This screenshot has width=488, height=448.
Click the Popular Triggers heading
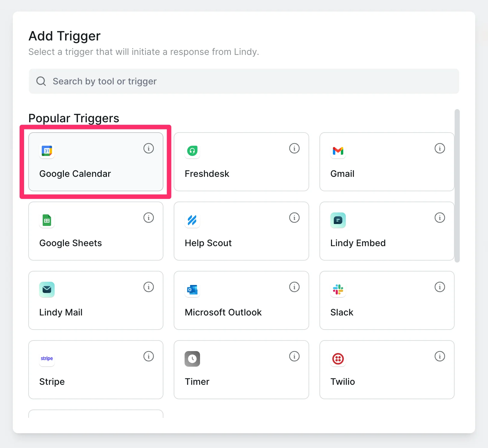click(74, 118)
